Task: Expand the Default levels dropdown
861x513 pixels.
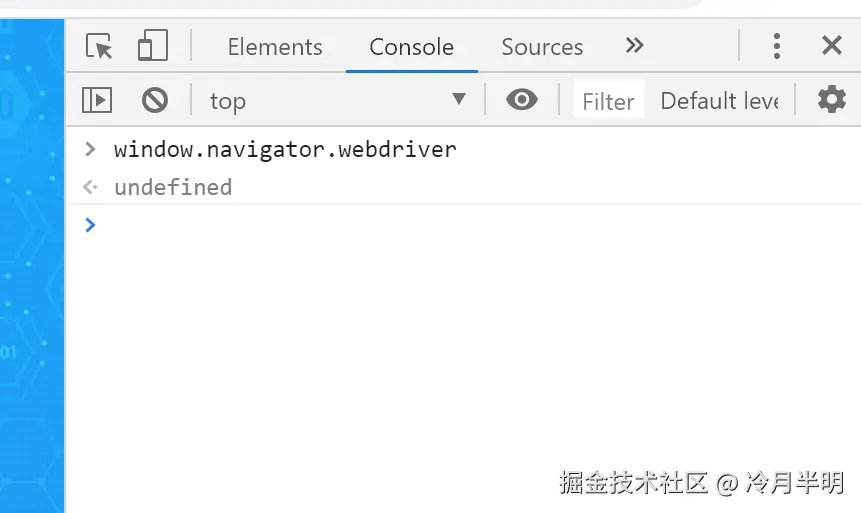Action: tap(720, 101)
